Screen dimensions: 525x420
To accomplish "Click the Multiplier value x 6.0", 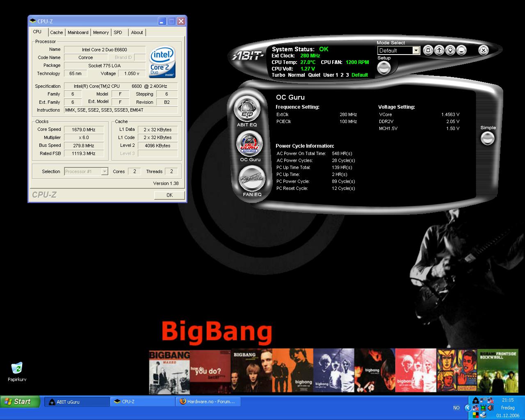I will pos(84,137).
